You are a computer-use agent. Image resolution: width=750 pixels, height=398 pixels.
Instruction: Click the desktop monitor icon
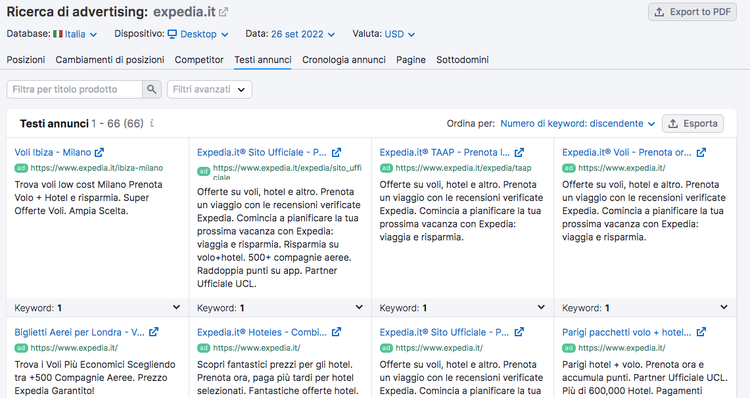172,34
